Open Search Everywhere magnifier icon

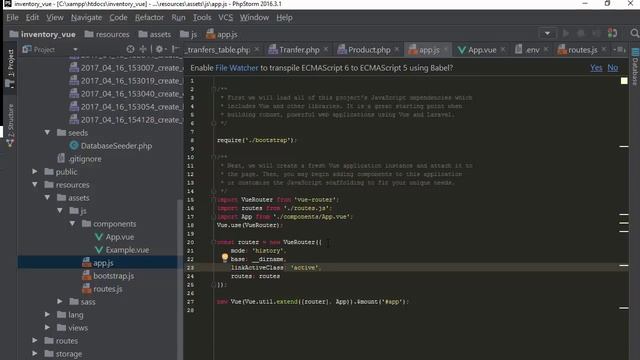point(634,33)
